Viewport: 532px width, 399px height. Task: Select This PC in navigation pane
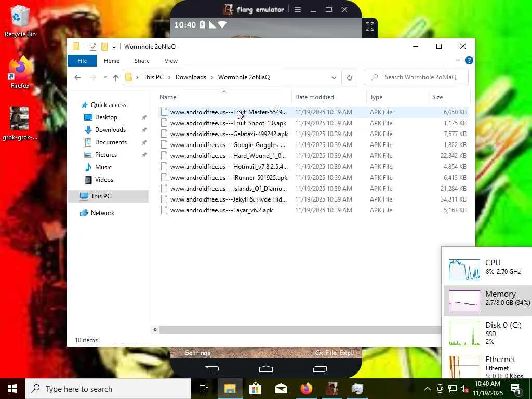click(108, 196)
